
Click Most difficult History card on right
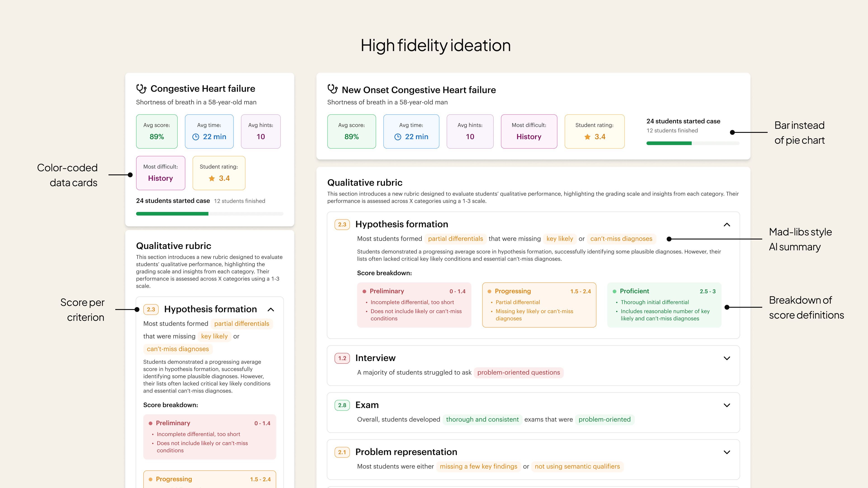[x=529, y=131]
